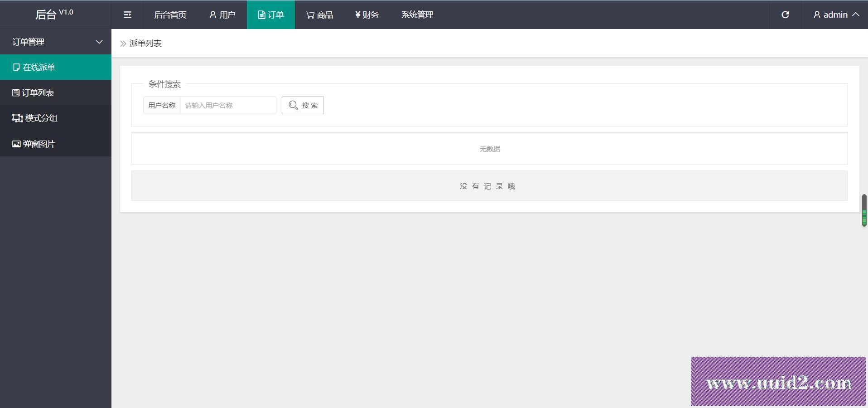The width and height of the screenshot is (868, 408).
Task: Click the magnifier icon on search button
Action: (x=293, y=105)
